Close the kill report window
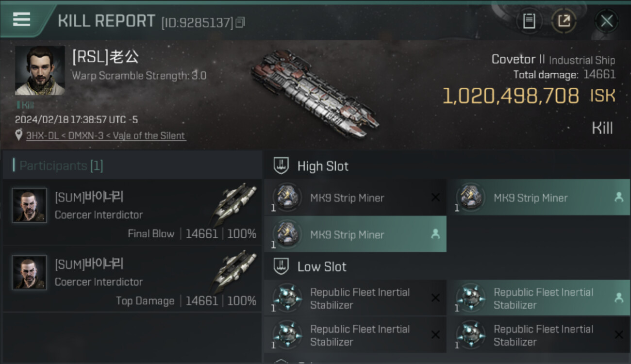 (x=606, y=21)
